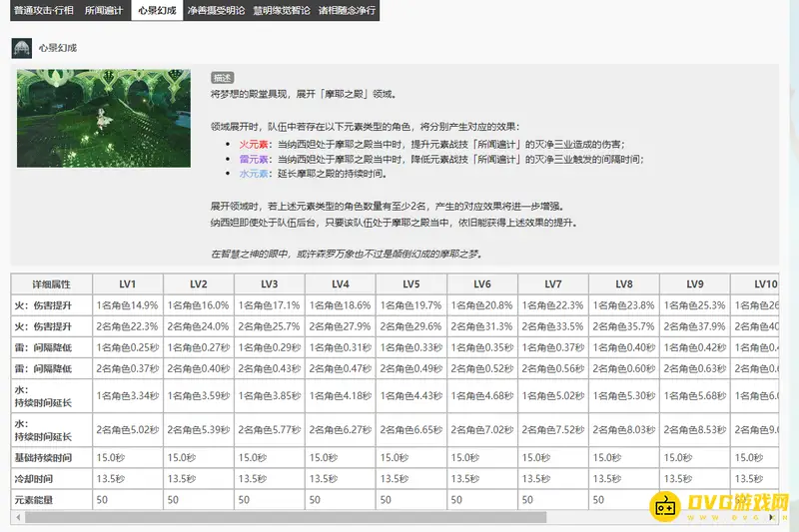Select the 心景幻成 tab
799x532 pixels.
click(x=158, y=9)
